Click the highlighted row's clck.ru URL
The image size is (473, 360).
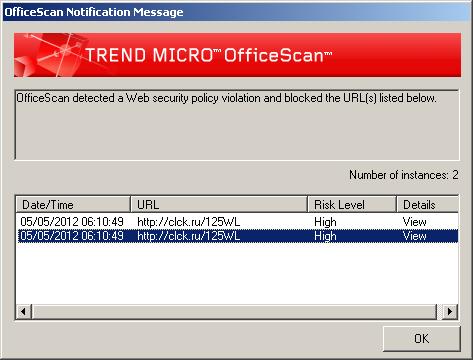pos(188,236)
